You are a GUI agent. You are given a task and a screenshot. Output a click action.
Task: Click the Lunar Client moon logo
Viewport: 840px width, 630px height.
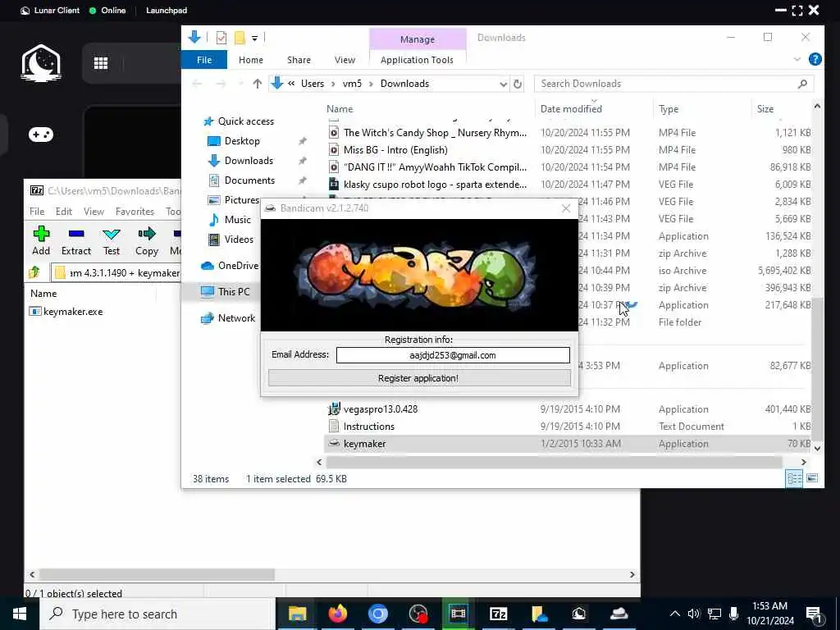[x=41, y=63]
